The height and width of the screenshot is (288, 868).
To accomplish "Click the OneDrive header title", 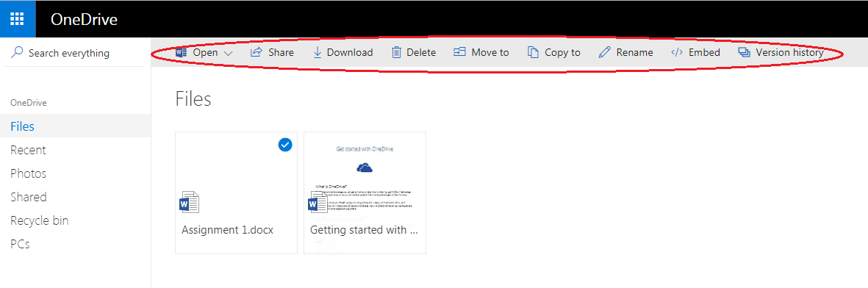I will coord(84,19).
